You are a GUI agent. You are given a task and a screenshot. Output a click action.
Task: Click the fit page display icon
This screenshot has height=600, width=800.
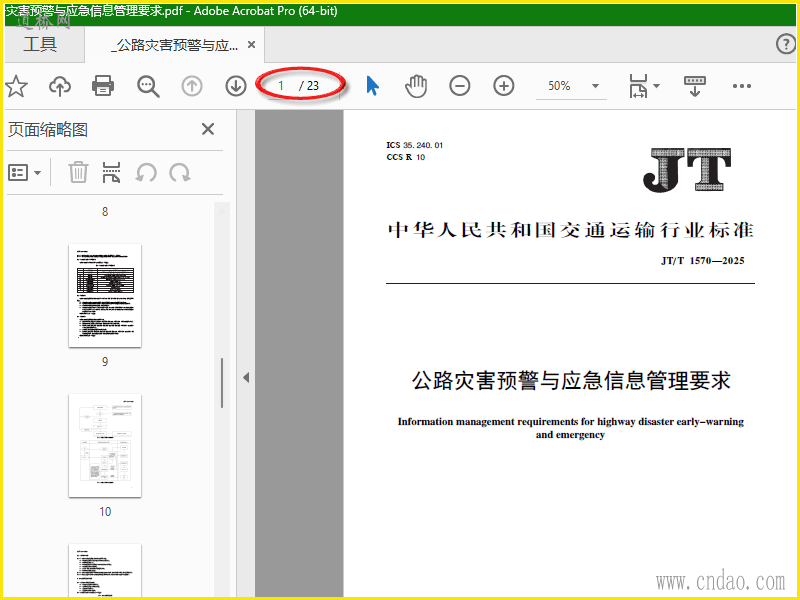[x=638, y=86]
